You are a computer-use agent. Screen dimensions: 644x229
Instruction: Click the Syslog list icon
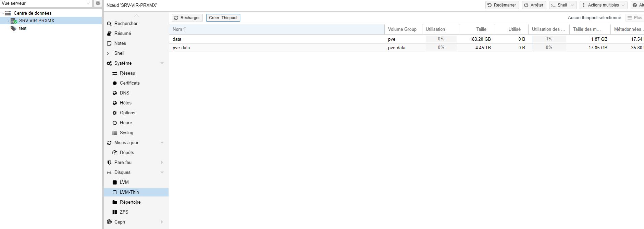(115, 132)
